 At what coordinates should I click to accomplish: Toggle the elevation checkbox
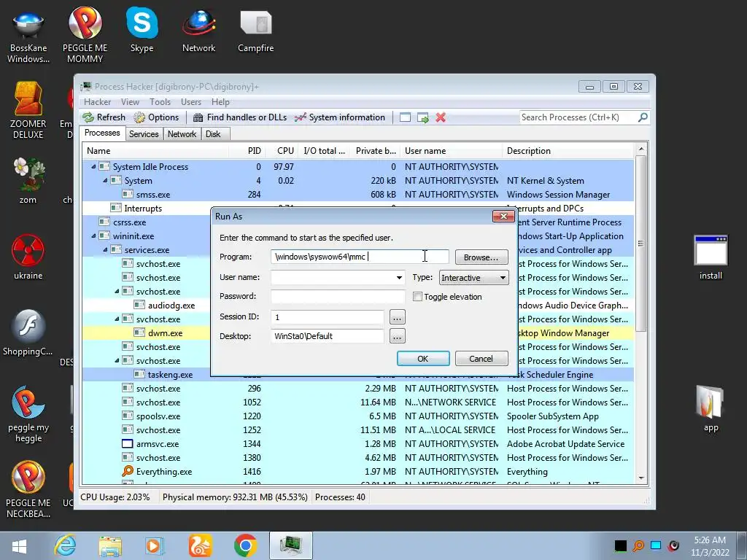pos(417,297)
